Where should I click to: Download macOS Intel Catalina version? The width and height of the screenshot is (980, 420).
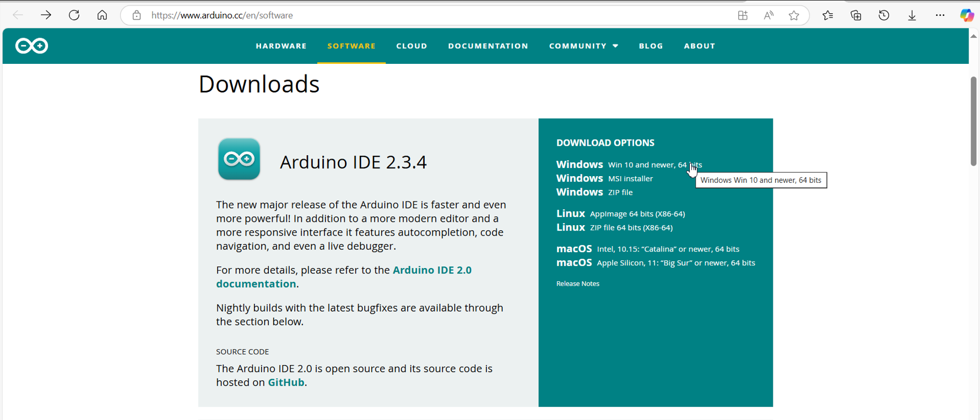pos(648,249)
